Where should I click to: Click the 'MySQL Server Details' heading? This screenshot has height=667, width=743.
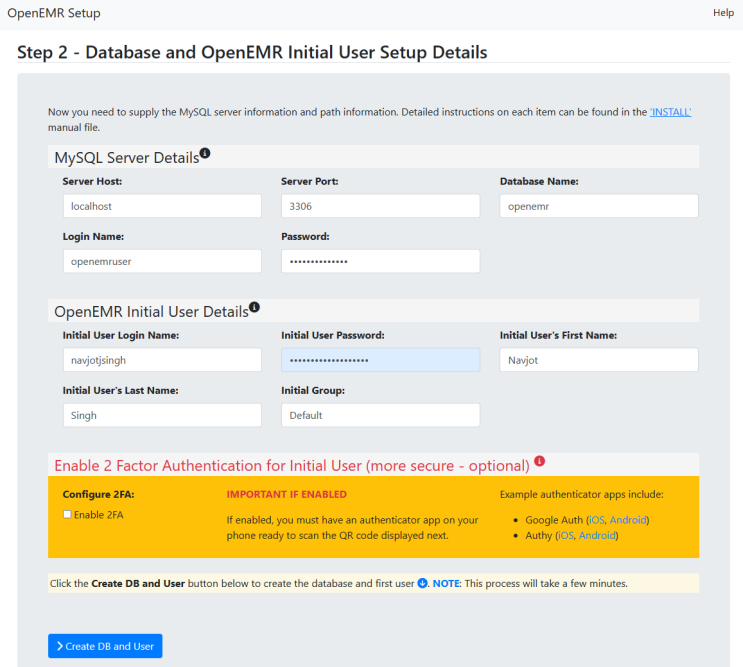coord(127,158)
